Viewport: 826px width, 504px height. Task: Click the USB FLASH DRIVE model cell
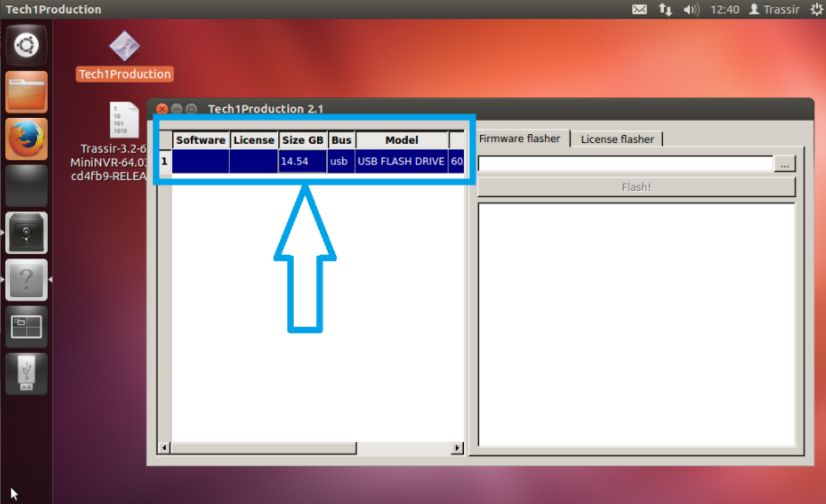tap(402, 161)
